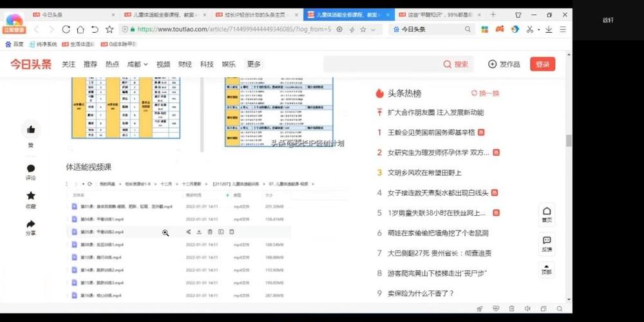The height and width of the screenshot is (322, 644).
Task: Switch to the first 今日头条 tab
Action: [74, 15]
